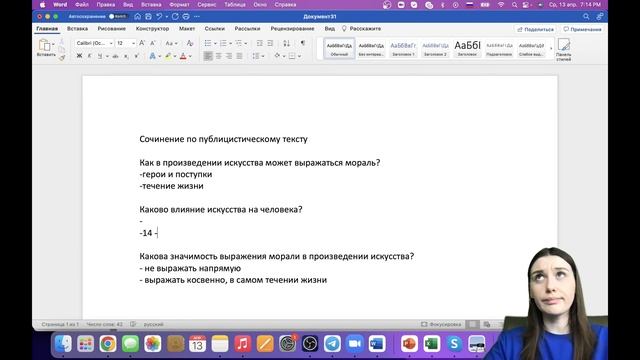The height and width of the screenshot is (360, 640).
Task: Undo the last action
Action: pos(159,17)
